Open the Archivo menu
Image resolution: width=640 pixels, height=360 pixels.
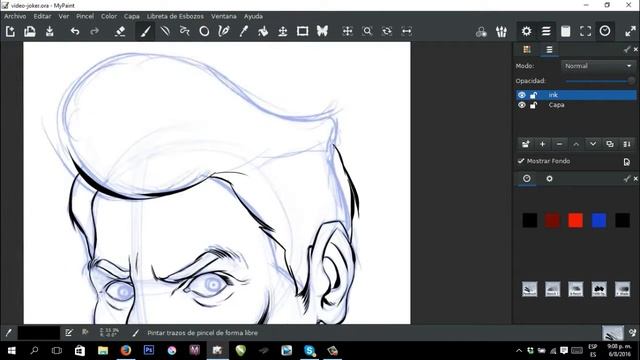[x=15, y=16]
